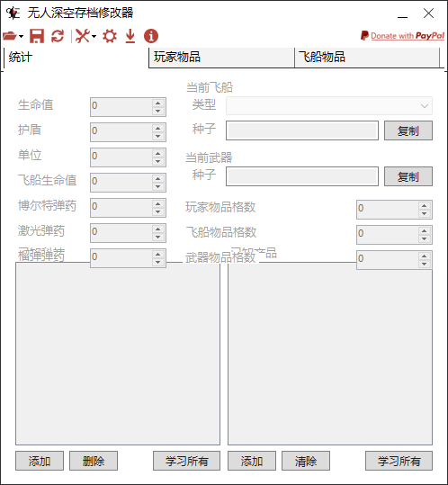Click the current weapon 种子 field
Viewport: 448px width, 485px height.
tap(302, 176)
